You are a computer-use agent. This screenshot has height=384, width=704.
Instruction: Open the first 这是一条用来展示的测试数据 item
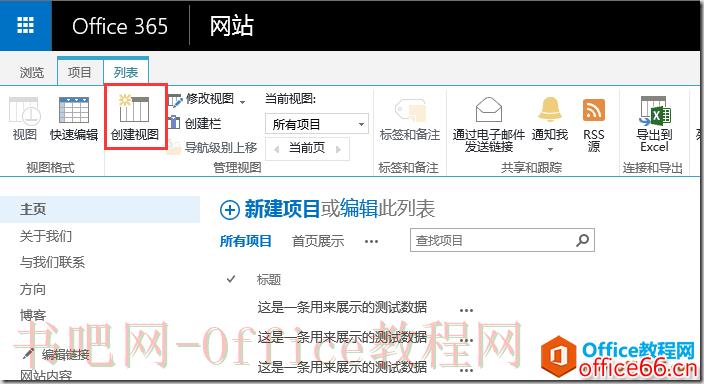pyautogui.click(x=342, y=308)
